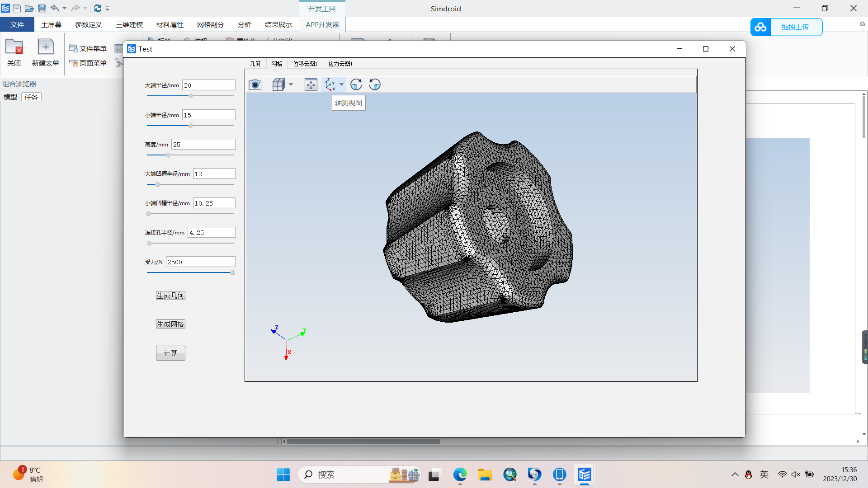Screen dimensions: 868x488
Task: Click the 大端半径 slider handle
Action: coord(191,96)
